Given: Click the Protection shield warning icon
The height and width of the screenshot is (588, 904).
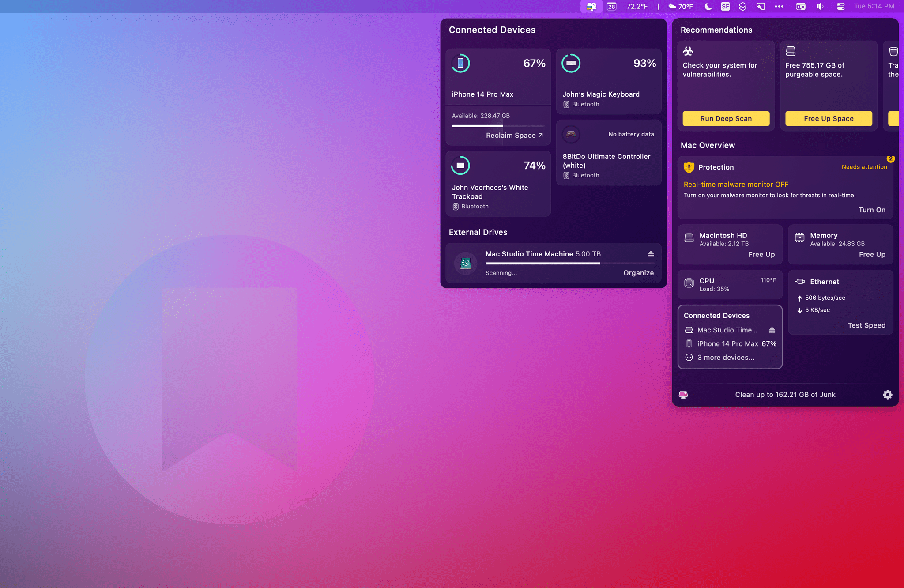Looking at the screenshot, I should (689, 167).
